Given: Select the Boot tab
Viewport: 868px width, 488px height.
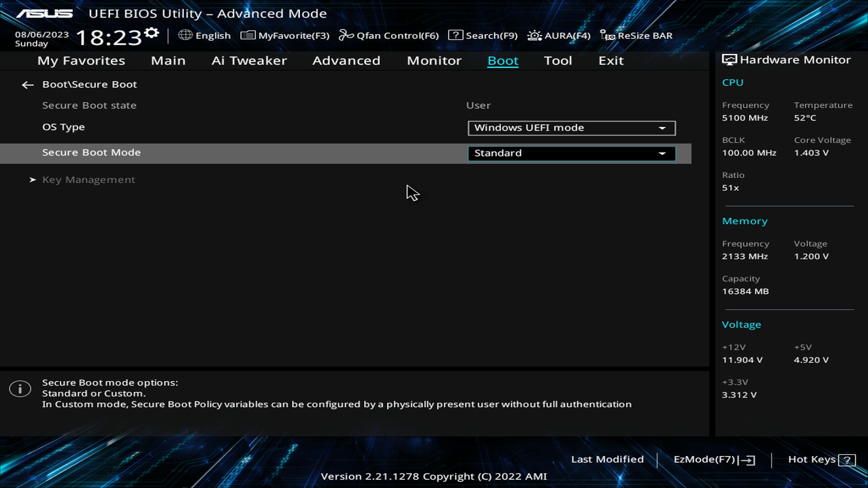Looking at the screenshot, I should point(503,61).
